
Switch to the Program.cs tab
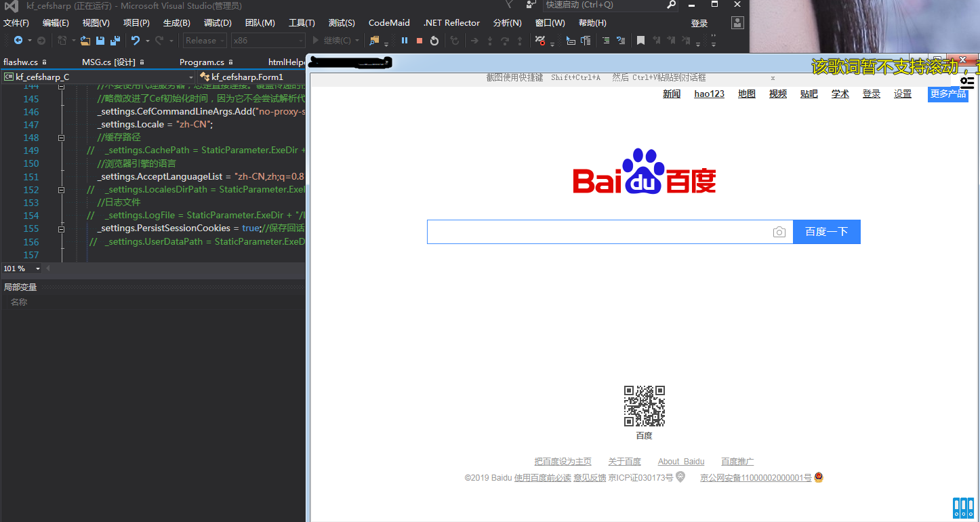click(202, 62)
